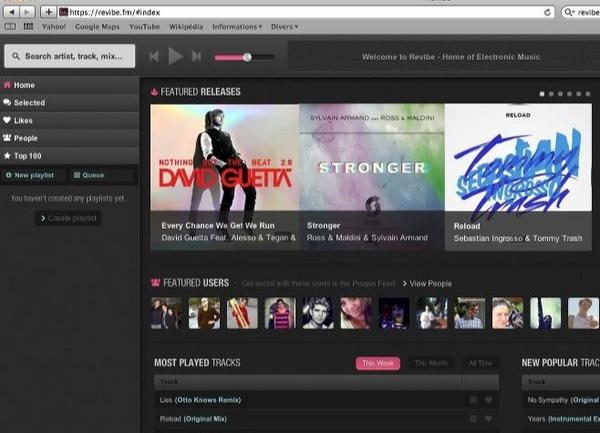Expand Divers bookmark dropdown

284,27
